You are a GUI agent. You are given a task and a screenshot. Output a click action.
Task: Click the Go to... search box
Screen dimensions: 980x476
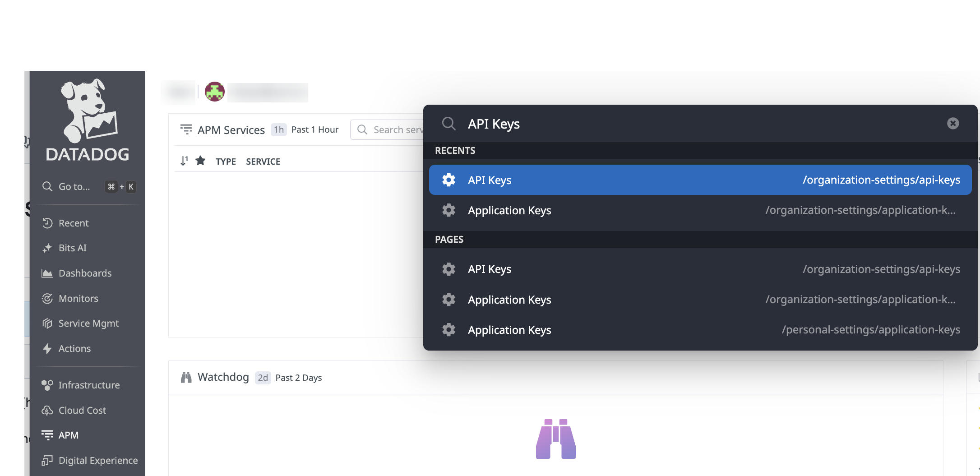click(x=88, y=187)
